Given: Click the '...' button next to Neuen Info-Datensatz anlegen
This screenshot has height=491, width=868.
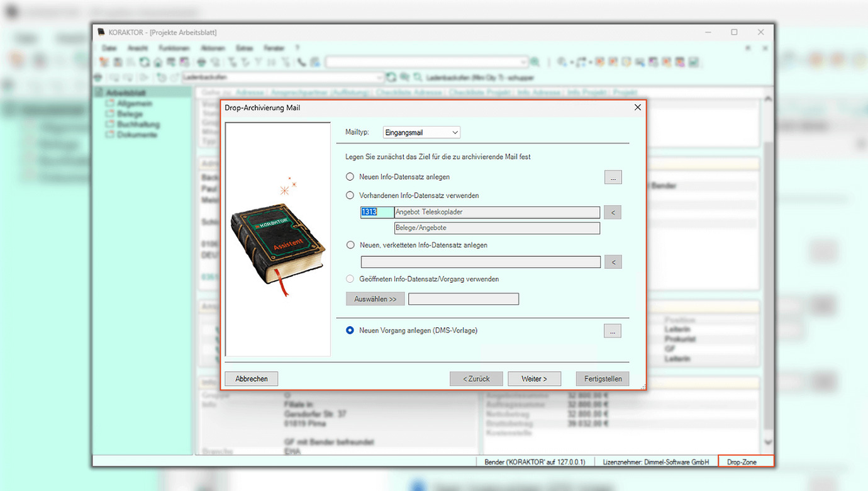Looking at the screenshot, I should tap(613, 178).
